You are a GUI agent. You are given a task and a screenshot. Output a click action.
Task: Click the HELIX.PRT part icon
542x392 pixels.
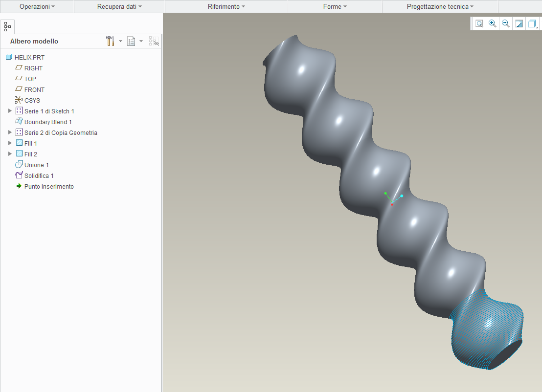point(9,57)
